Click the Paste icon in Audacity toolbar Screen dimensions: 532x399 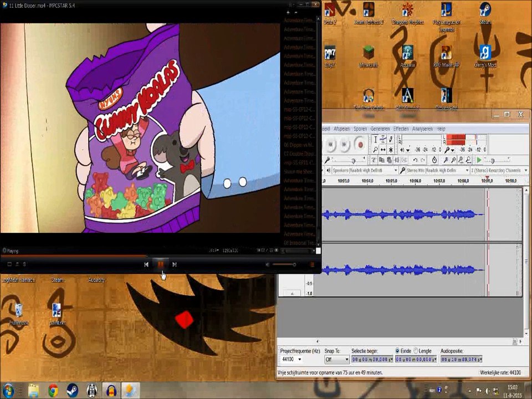point(390,160)
